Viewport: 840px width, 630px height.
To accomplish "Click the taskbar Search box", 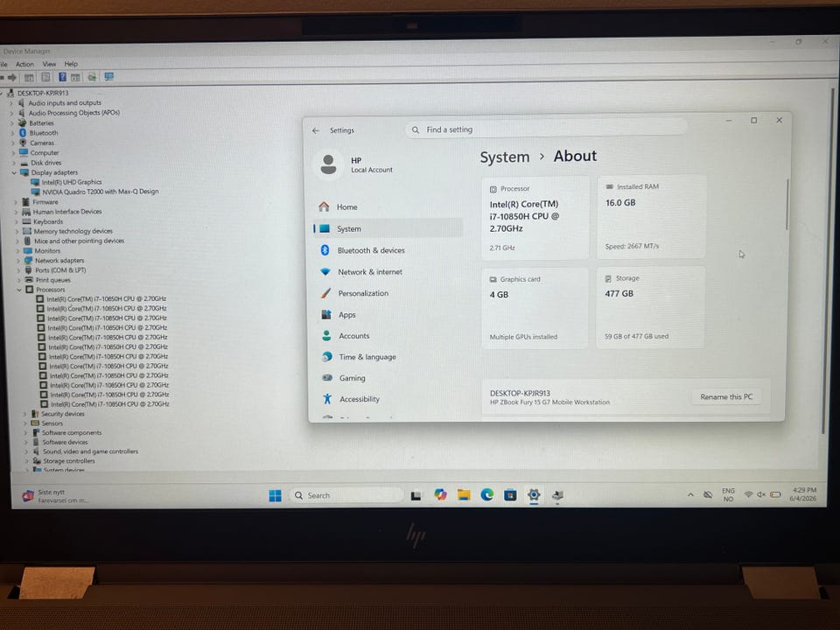I will [346, 495].
